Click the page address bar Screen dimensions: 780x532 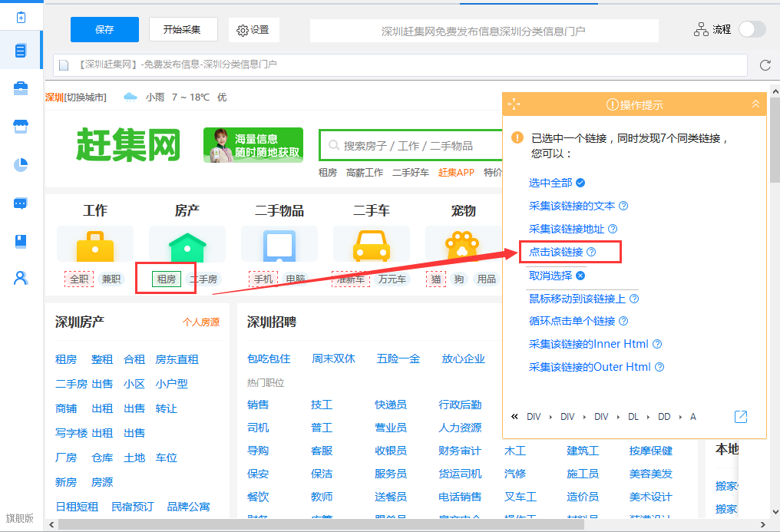pos(400,65)
